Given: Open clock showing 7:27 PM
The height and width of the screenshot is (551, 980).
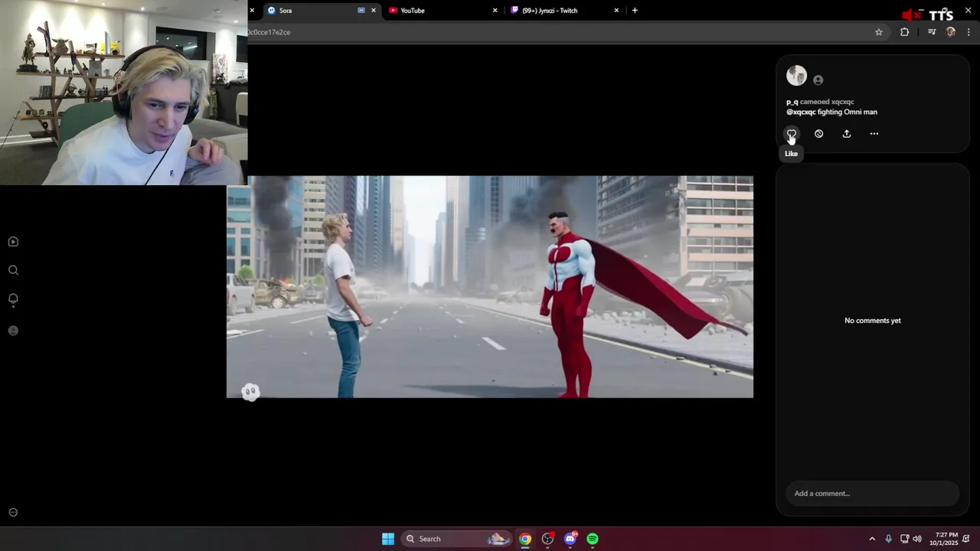Looking at the screenshot, I should [x=944, y=539].
